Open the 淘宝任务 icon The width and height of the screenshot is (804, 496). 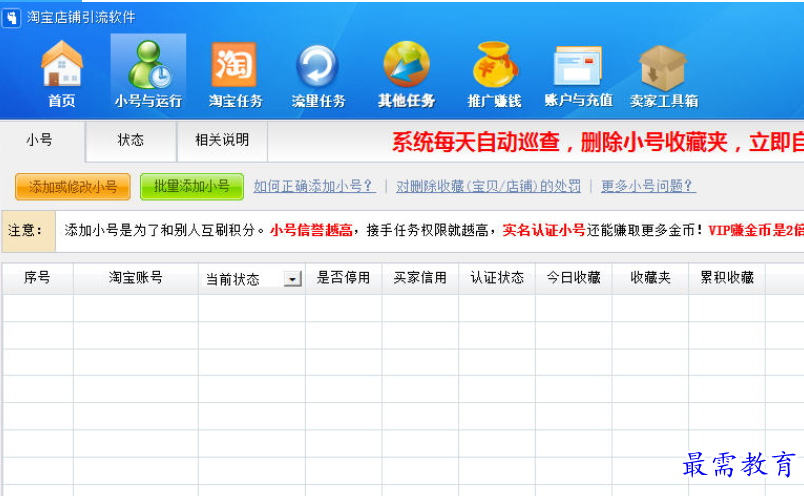[235, 74]
